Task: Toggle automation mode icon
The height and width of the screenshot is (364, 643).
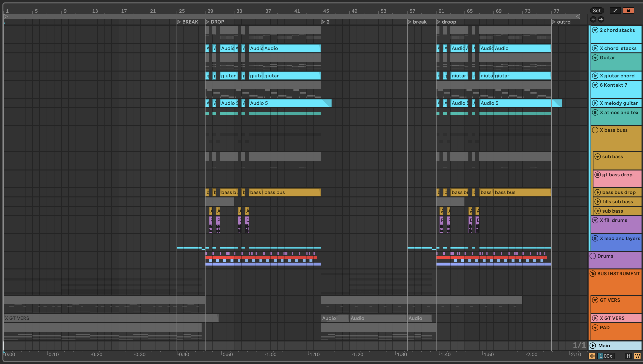Action: 615,11
